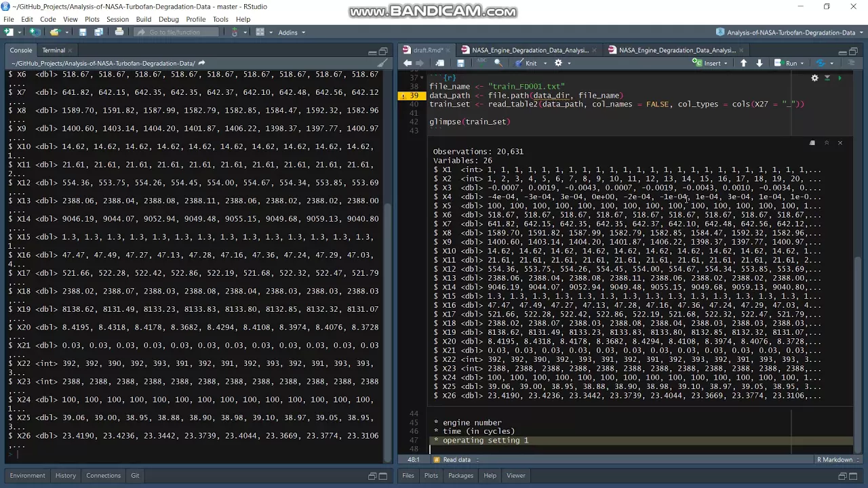The image size is (868, 488).
Task: Open the Tools menu
Action: point(220,19)
